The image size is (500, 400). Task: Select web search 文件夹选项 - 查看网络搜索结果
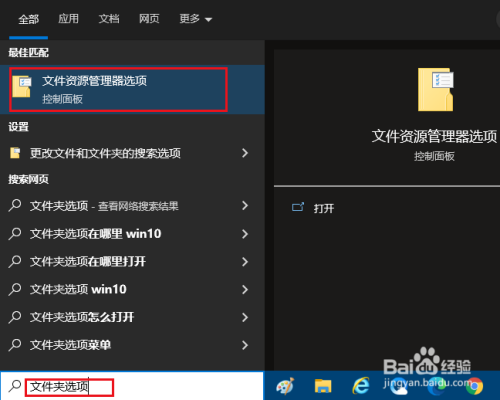[x=132, y=206]
